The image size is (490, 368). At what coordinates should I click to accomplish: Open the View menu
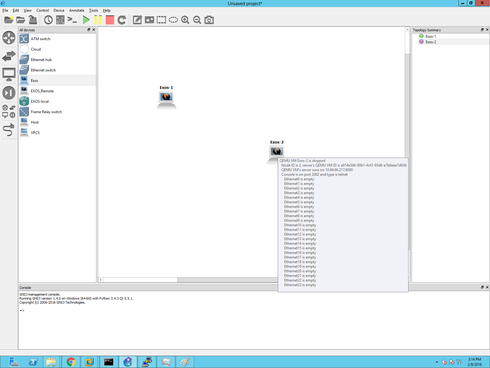point(27,10)
